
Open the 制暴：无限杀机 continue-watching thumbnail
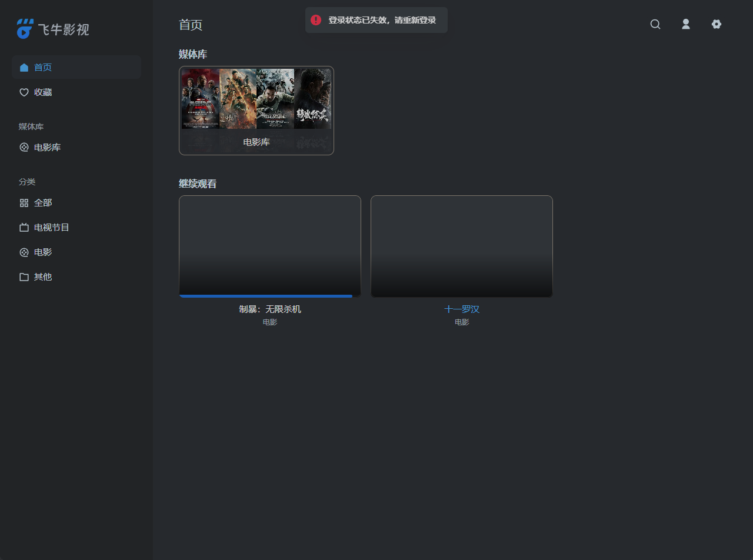(x=270, y=246)
